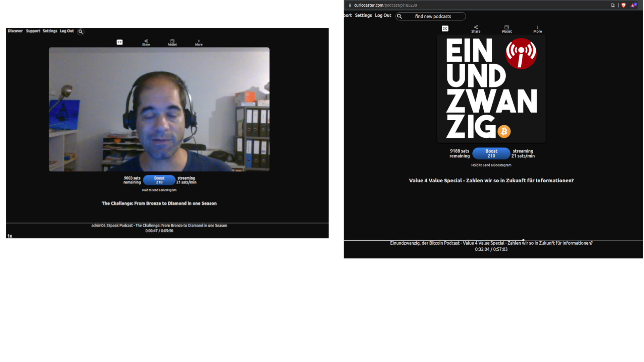Click the curiocaster.com address bar URL
The width and height of the screenshot is (644, 362).
point(385,5)
